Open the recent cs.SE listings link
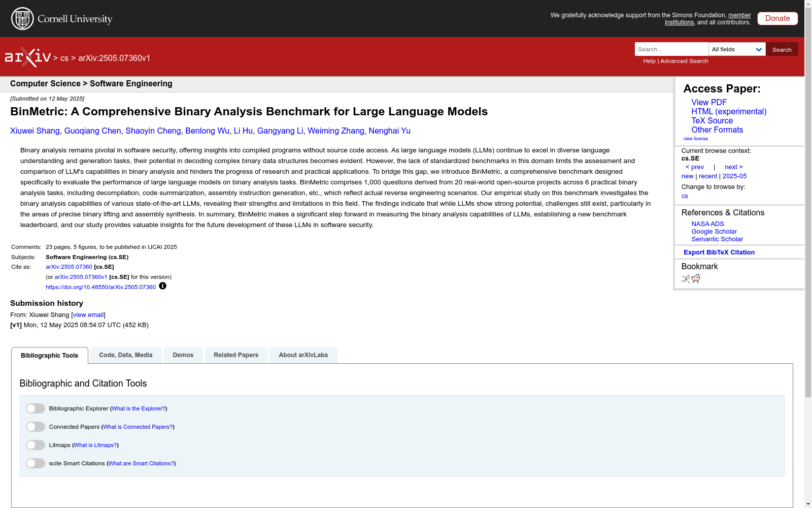Screen dimensions: 812x508 (708, 176)
